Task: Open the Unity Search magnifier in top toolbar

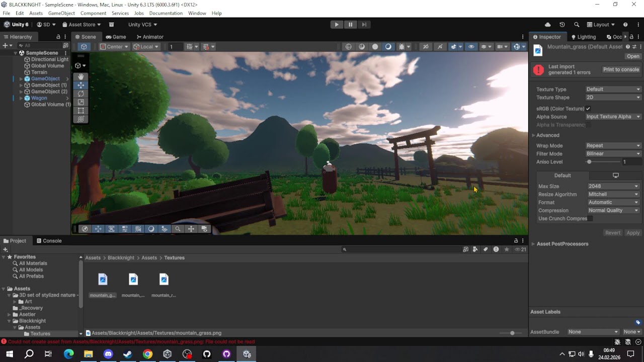Action: point(577,24)
